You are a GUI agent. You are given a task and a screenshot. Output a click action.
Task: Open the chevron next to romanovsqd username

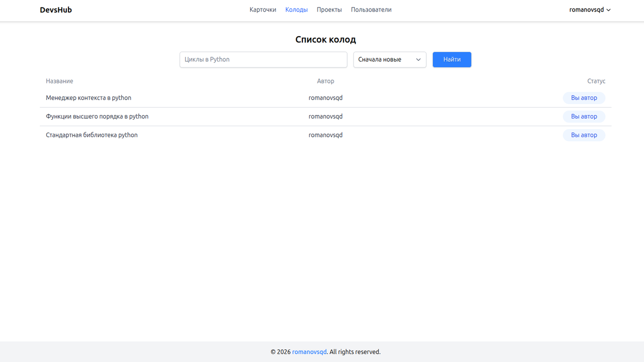[609, 10]
